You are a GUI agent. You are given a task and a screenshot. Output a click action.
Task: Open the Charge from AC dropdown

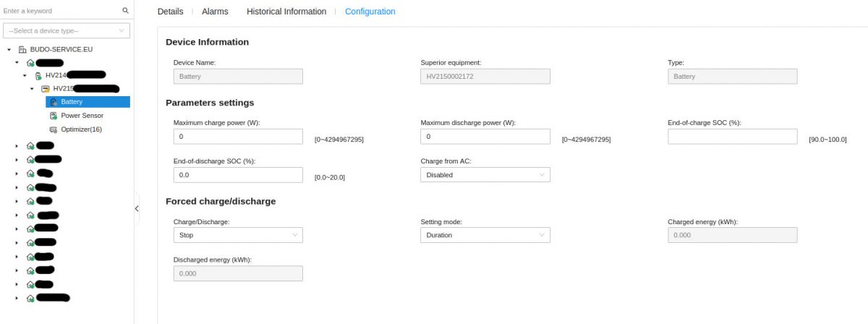(485, 175)
